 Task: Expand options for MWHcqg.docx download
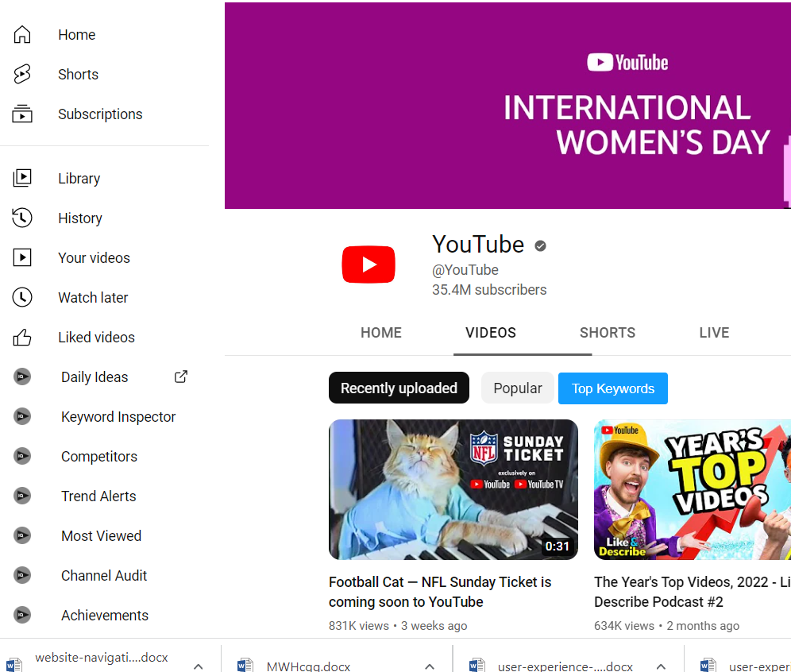[430, 666]
